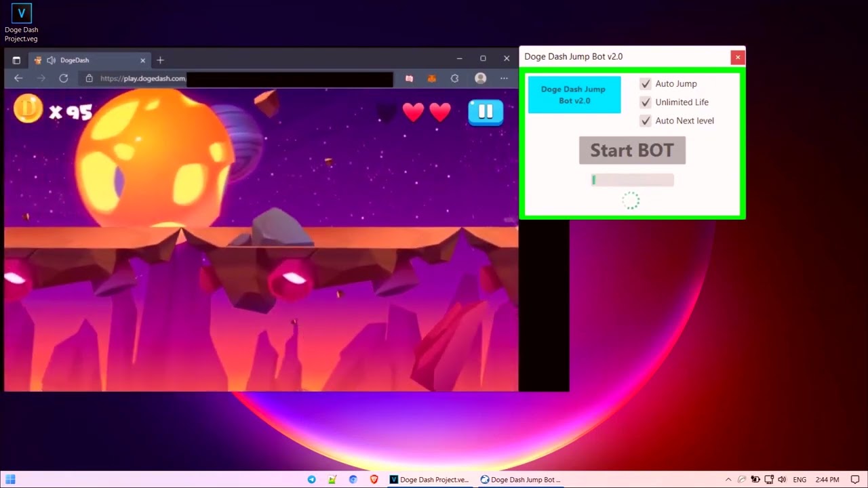Screen dimensions: 868x488
Task: Click the Start BOT button
Action: [x=632, y=150]
